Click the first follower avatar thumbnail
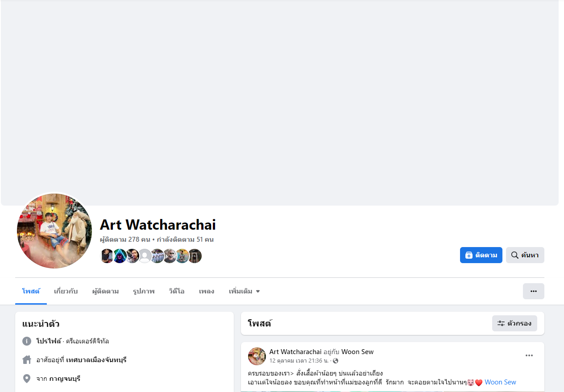 click(x=107, y=256)
